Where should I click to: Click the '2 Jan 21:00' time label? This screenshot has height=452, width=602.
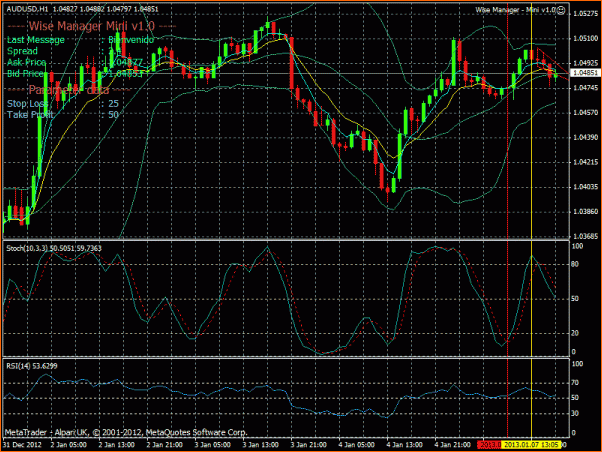pyautogui.click(x=164, y=445)
